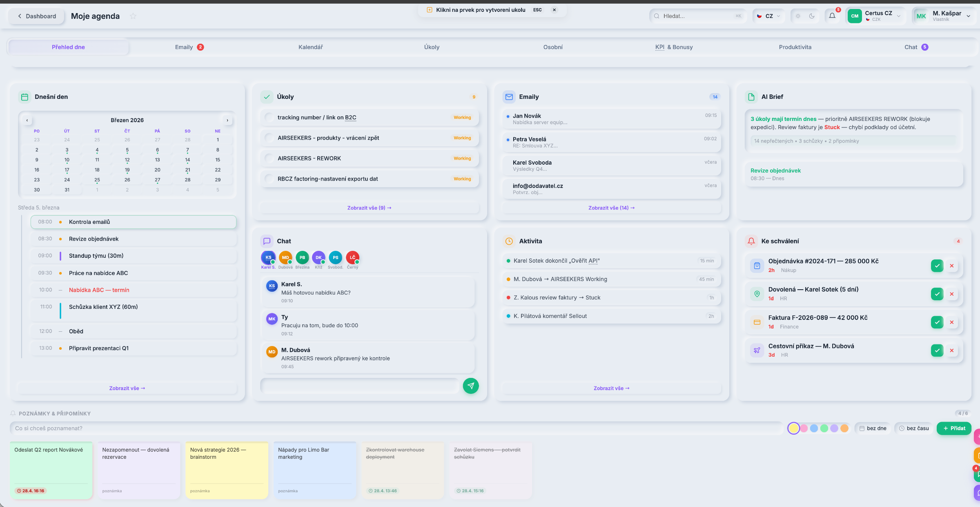Select Dubová MD chat avatar
The image size is (980, 507).
tap(285, 257)
